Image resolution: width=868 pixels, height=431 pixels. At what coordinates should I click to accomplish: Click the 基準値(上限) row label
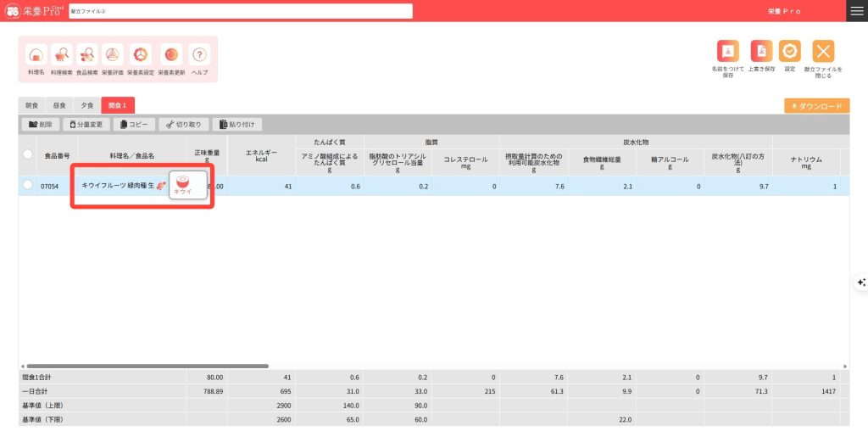(x=42, y=406)
